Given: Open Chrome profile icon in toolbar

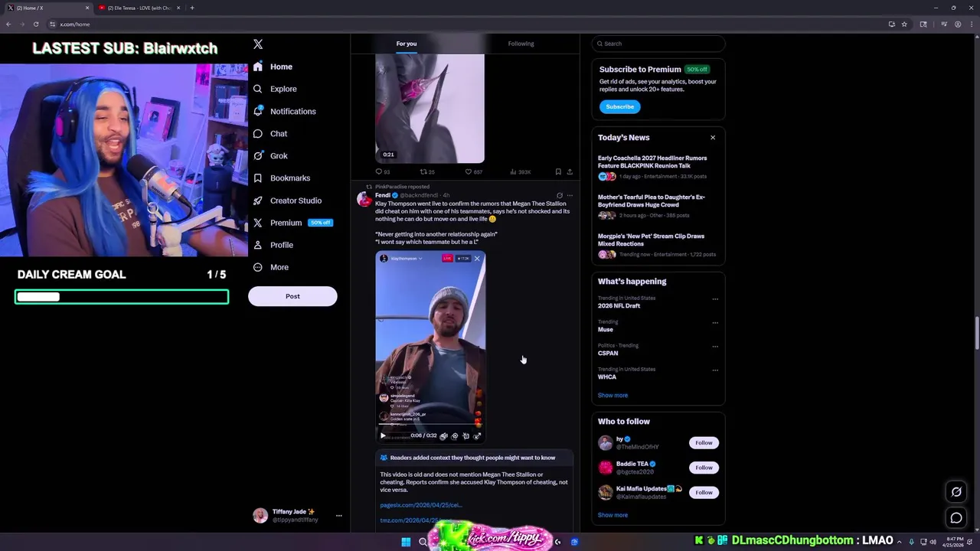Looking at the screenshot, I should coord(958,24).
